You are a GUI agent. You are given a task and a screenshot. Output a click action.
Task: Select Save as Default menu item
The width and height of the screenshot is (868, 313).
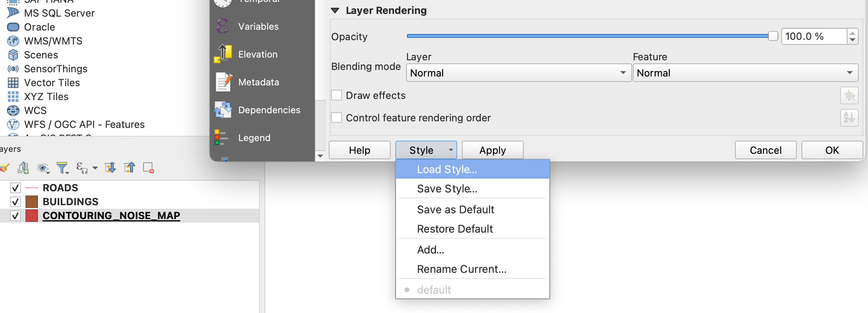click(472, 209)
